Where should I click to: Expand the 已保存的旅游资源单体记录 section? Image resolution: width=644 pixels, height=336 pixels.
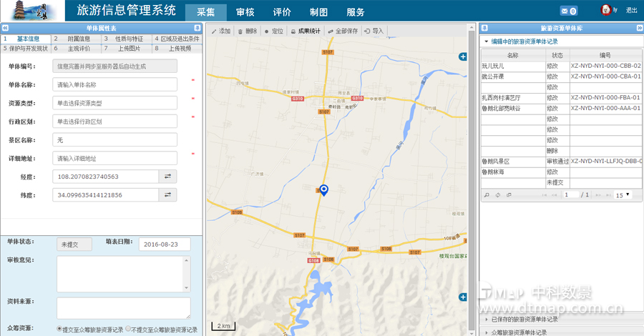pos(487,319)
